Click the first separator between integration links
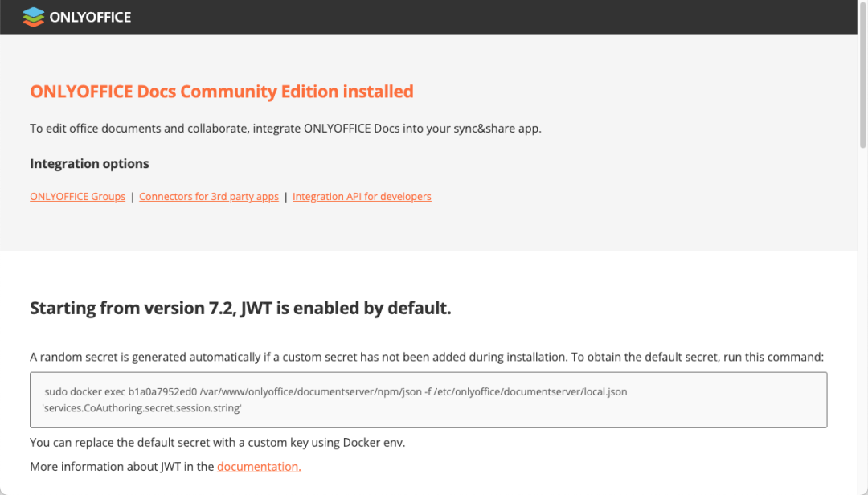This screenshot has height=495, width=868. [x=133, y=197]
